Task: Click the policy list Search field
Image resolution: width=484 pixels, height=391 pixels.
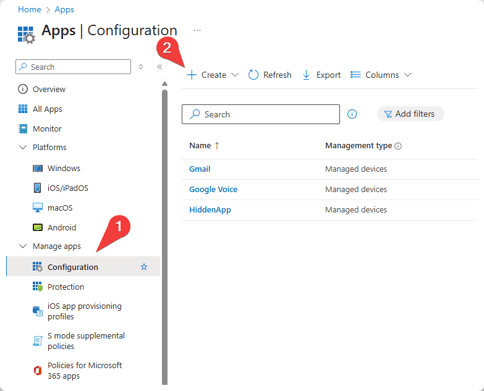Action: tap(261, 114)
